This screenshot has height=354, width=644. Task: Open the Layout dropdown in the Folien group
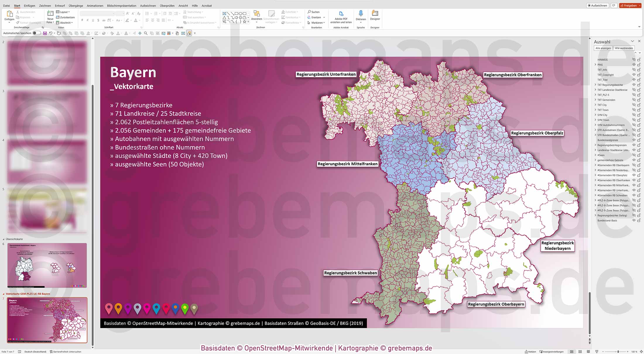(63, 12)
